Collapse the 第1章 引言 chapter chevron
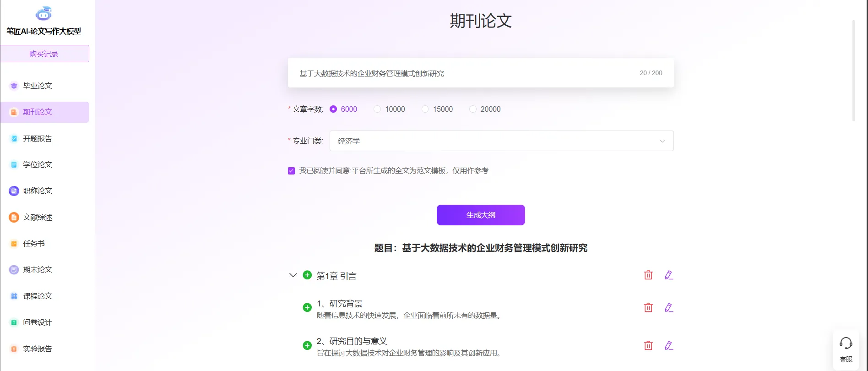868x371 pixels. [x=293, y=275]
